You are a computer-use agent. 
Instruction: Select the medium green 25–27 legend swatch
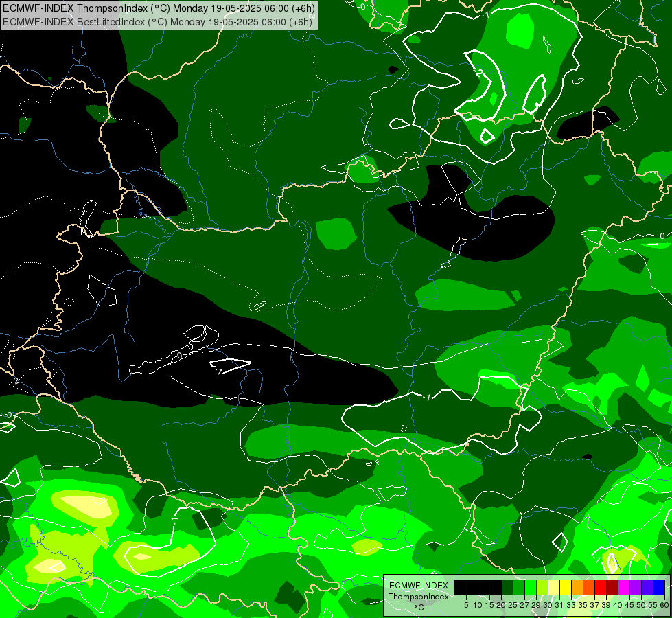click(x=518, y=587)
